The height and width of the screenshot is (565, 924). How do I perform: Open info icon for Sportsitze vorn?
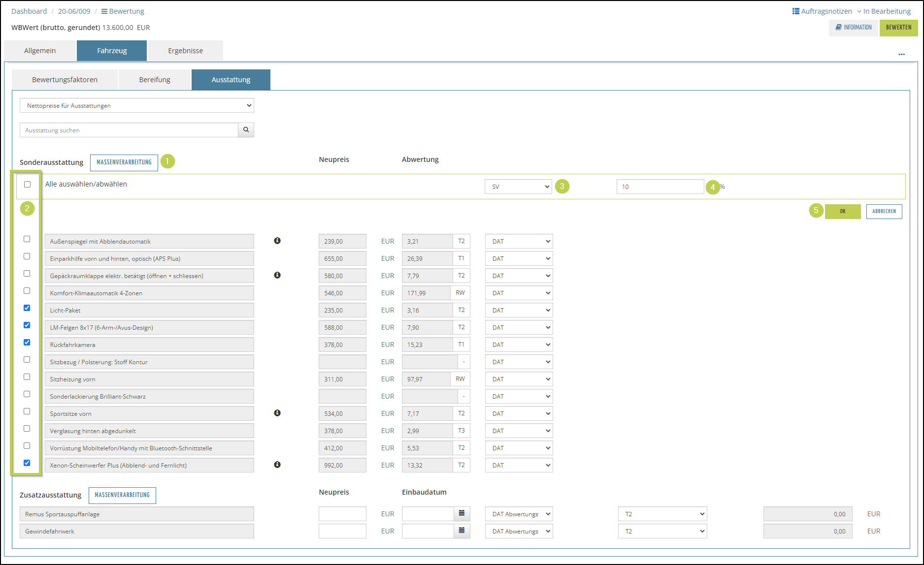coord(277,413)
